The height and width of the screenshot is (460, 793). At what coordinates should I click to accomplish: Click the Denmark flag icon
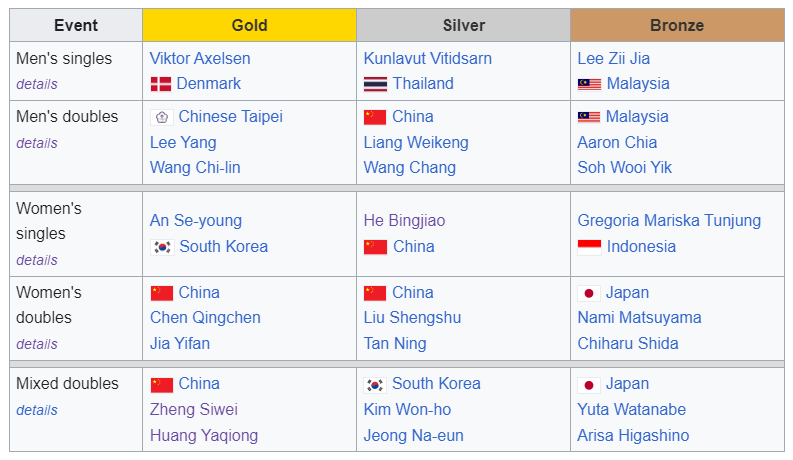[x=161, y=84]
